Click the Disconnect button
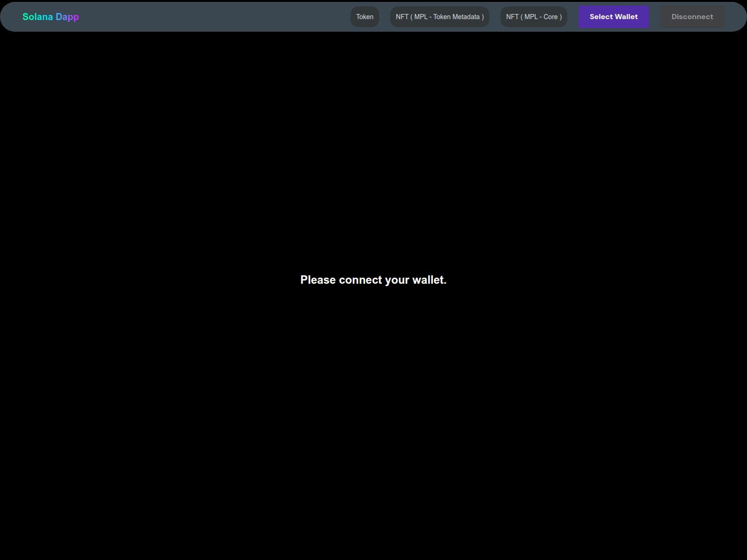The image size is (747, 560). (692, 17)
